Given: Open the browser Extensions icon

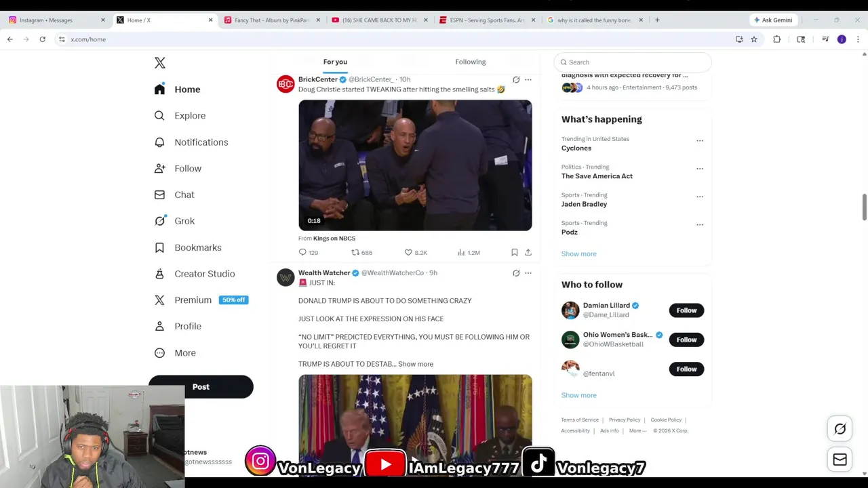Looking at the screenshot, I should 777,39.
